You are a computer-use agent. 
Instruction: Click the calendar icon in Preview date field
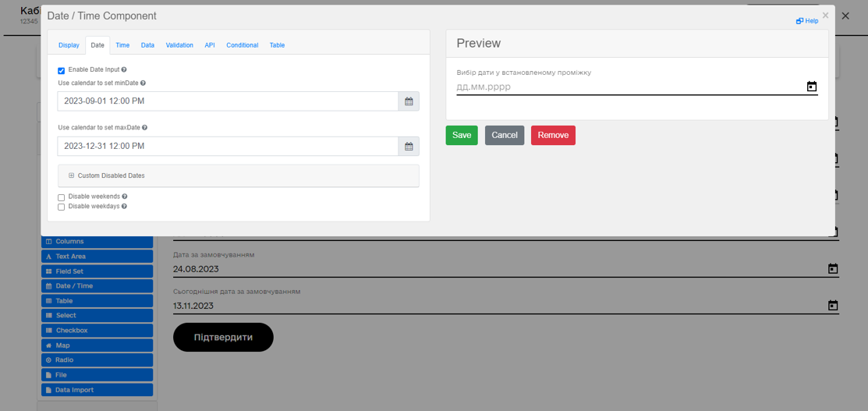(x=811, y=87)
